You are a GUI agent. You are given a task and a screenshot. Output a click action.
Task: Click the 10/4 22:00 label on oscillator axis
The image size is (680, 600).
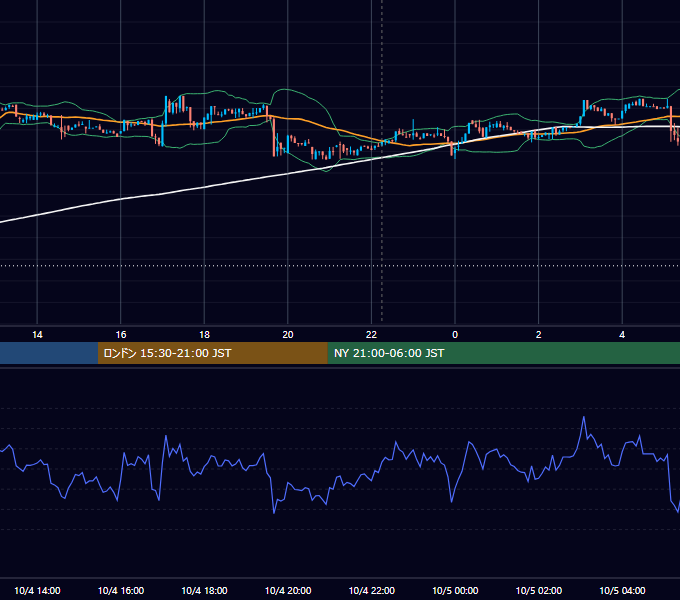coord(372,590)
